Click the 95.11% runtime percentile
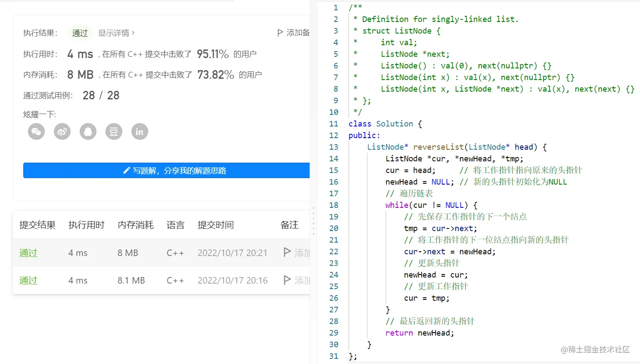The height and width of the screenshot is (364, 640). 213,54
